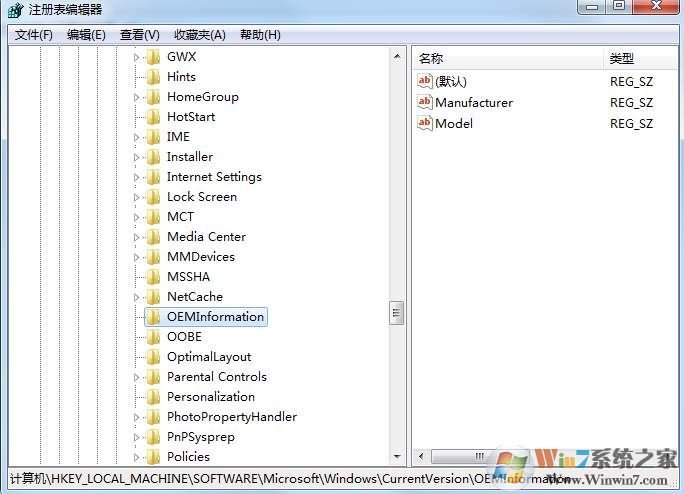The image size is (684, 494).
Task: Click the HotStart folder icon
Action: [x=154, y=117]
